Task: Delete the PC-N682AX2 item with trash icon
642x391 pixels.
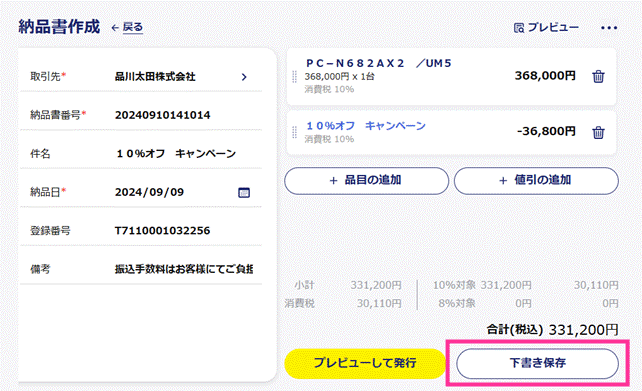Action: [x=598, y=77]
